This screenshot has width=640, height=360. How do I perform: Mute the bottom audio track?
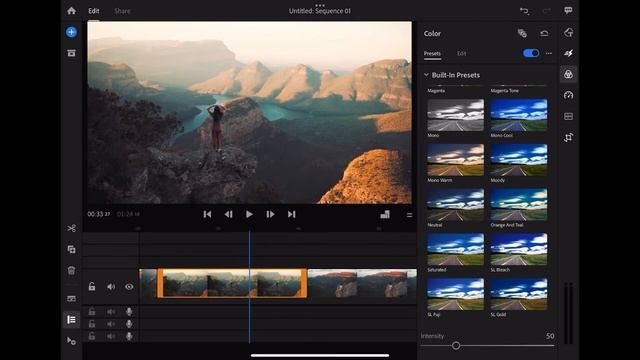point(111,336)
